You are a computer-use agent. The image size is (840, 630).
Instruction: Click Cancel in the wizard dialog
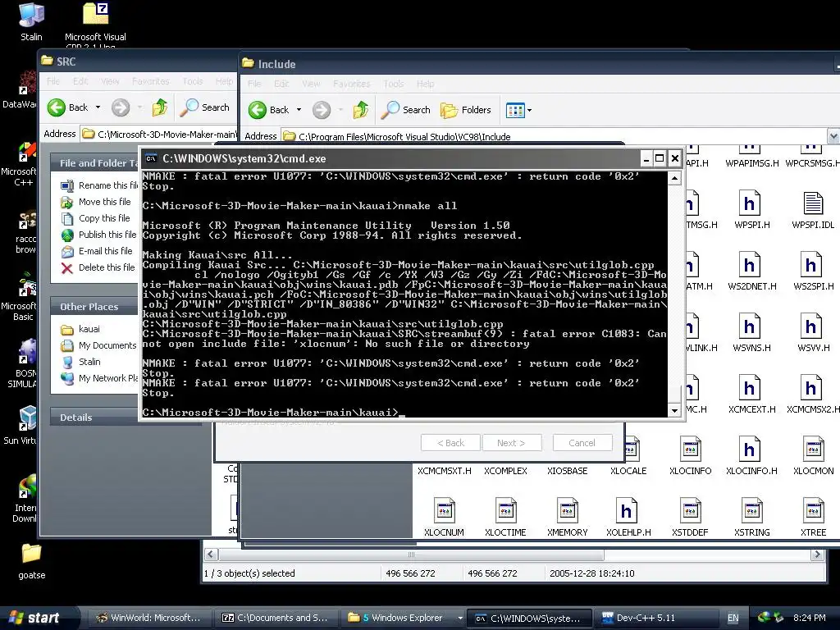tap(582, 443)
